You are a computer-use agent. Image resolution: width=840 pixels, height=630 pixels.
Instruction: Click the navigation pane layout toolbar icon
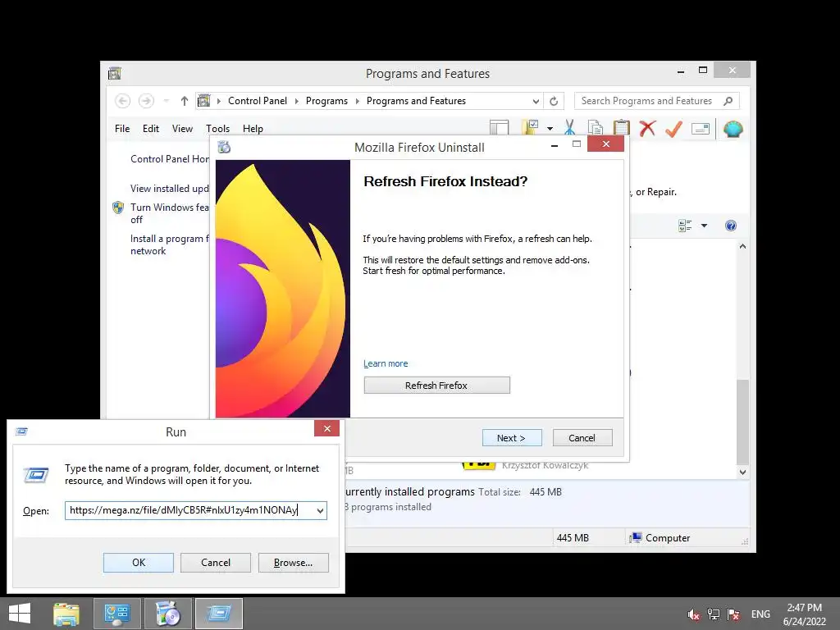pos(499,128)
